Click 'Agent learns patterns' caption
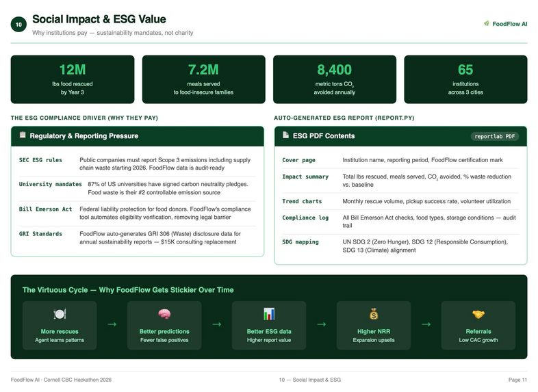The height and width of the screenshot is (392, 538). tap(60, 340)
